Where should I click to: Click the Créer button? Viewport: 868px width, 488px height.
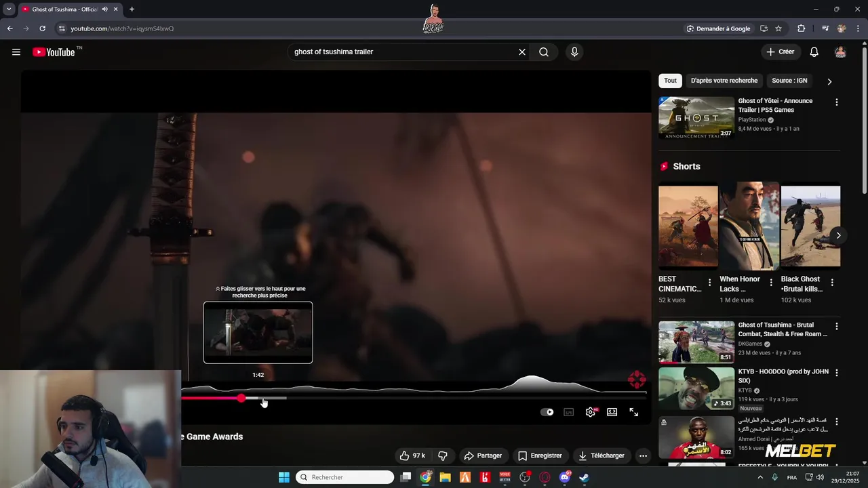coord(780,52)
